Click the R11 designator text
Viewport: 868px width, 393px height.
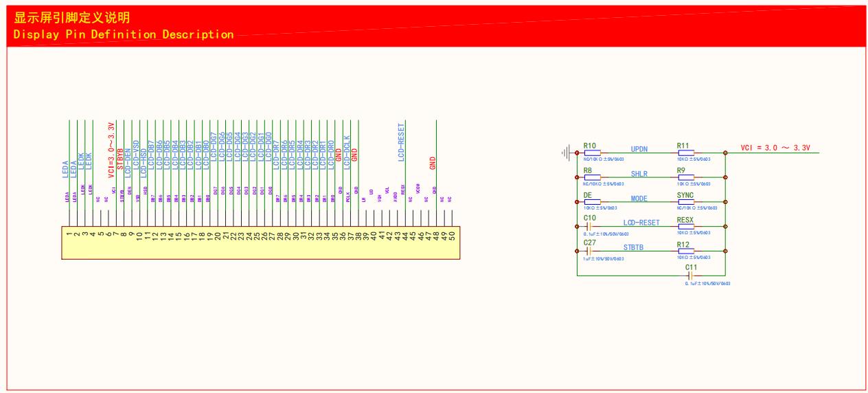pos(683,146)
